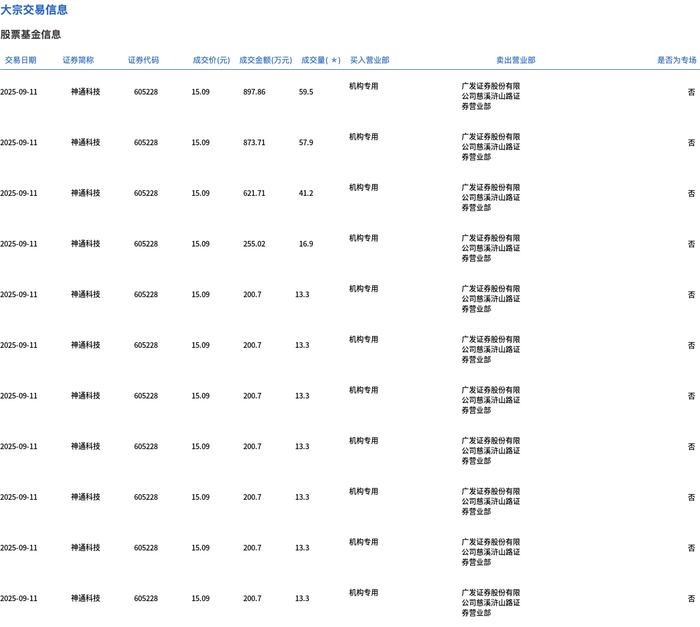Viewport: 700px width, 627px height.
Task: Click the 买入营业部 column header
Action: click(369, 60)
